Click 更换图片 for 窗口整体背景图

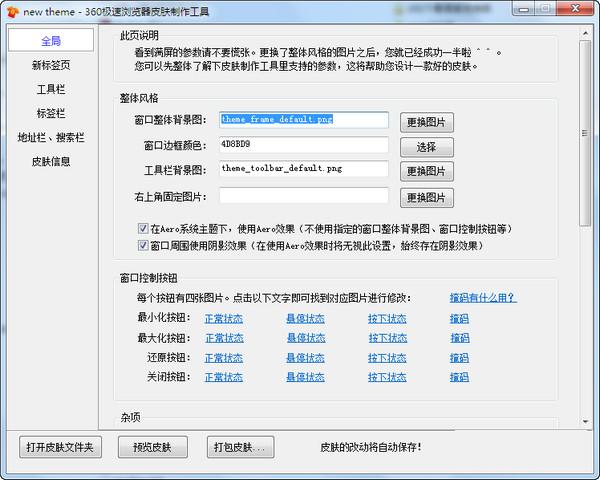427,122
